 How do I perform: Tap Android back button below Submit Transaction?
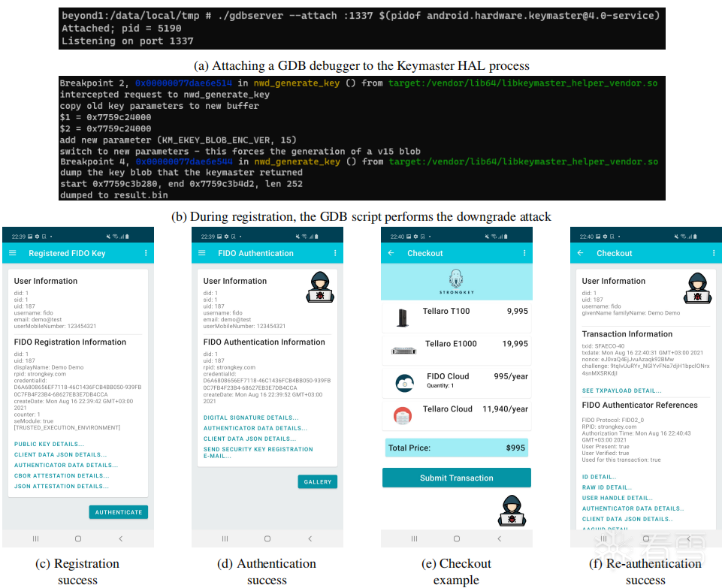tap(499, 538)
